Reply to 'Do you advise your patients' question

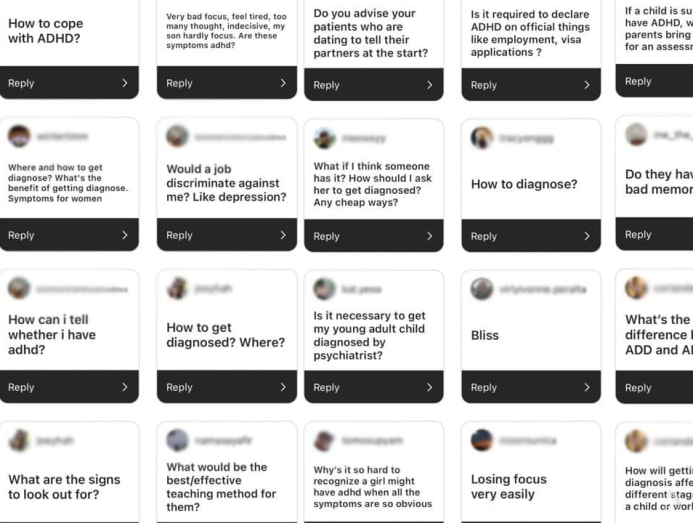click(x=327, y=85)
